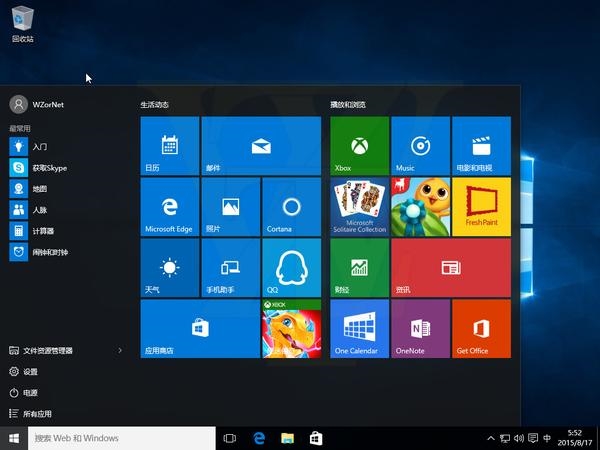Open 地图 maps in the most used list
The image size is (600, 450).
[x=67, y=189]
